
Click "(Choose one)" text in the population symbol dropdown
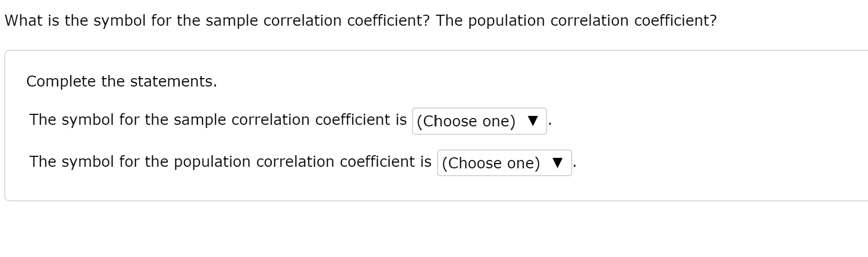click(491, 163)
